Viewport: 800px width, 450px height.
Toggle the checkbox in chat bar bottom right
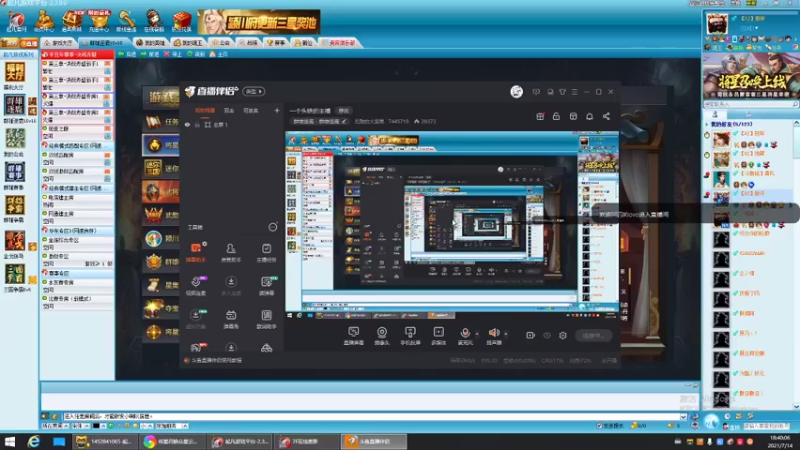point(599,426)
